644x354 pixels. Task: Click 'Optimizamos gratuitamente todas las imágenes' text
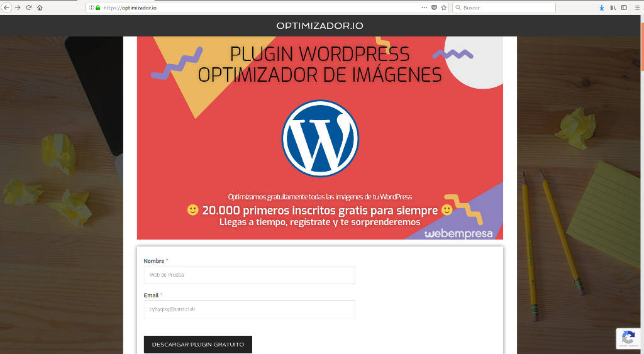coord(320,197)
